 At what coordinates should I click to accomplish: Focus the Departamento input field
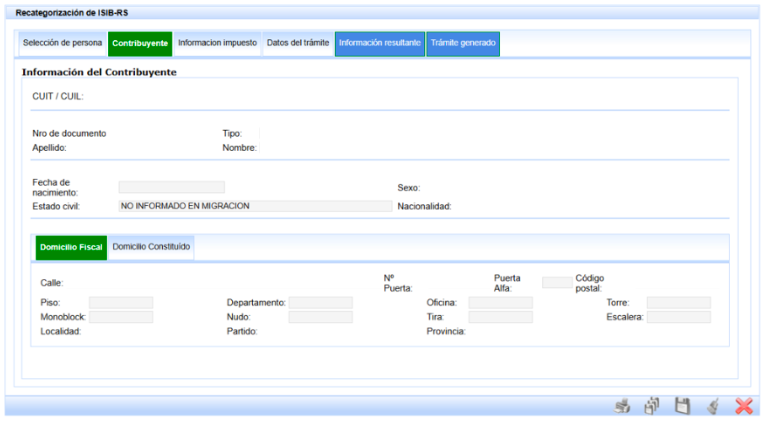[x=320, y=302]
